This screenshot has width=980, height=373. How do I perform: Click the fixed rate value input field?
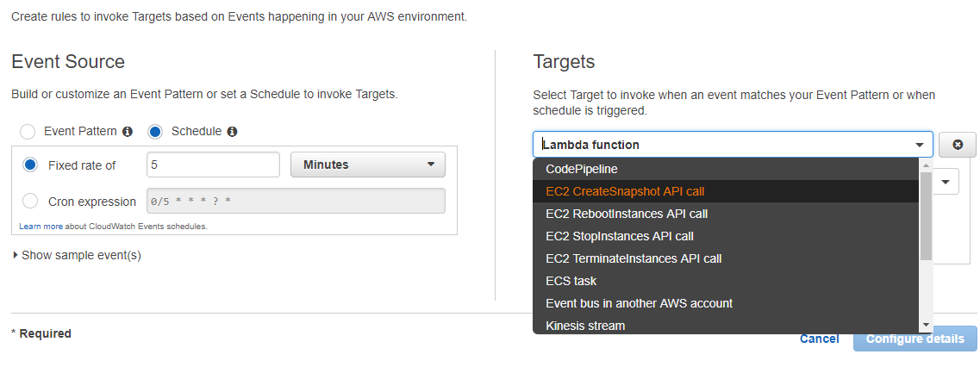(x=213, y=165)
